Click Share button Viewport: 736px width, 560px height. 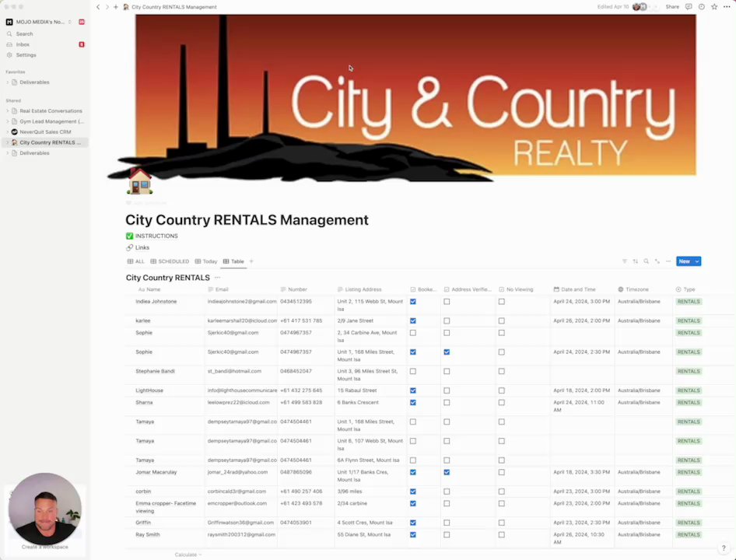point(672,6)
